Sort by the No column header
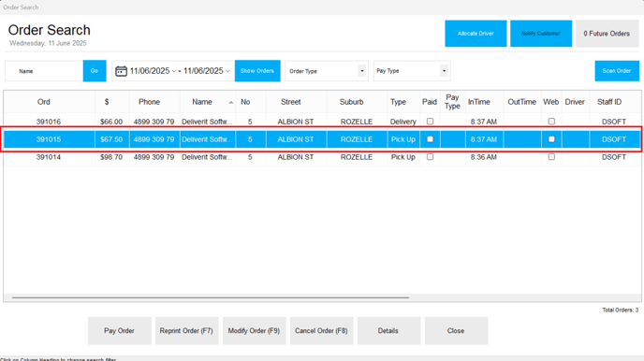The height and width of the screenshot is (361, 644). 245,102
